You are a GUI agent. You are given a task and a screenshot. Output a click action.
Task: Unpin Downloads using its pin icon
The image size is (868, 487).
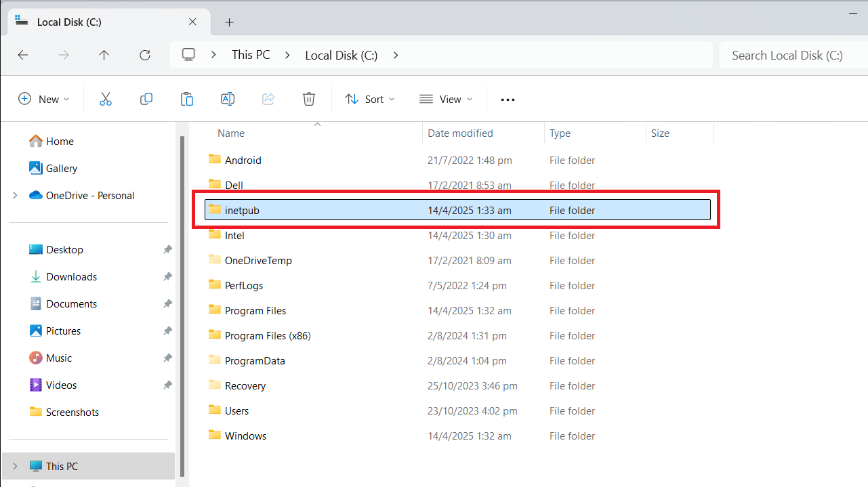[167, 277]
